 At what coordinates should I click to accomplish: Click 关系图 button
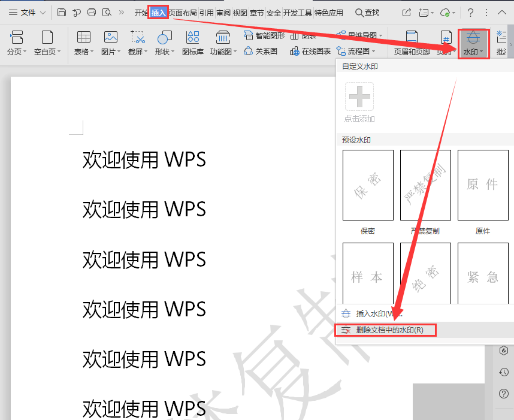tap(261, 51)
